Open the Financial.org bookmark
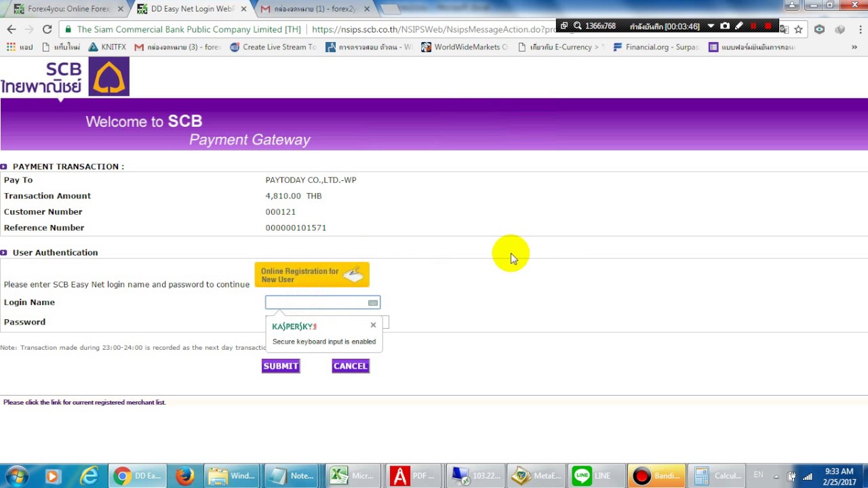 655,47
